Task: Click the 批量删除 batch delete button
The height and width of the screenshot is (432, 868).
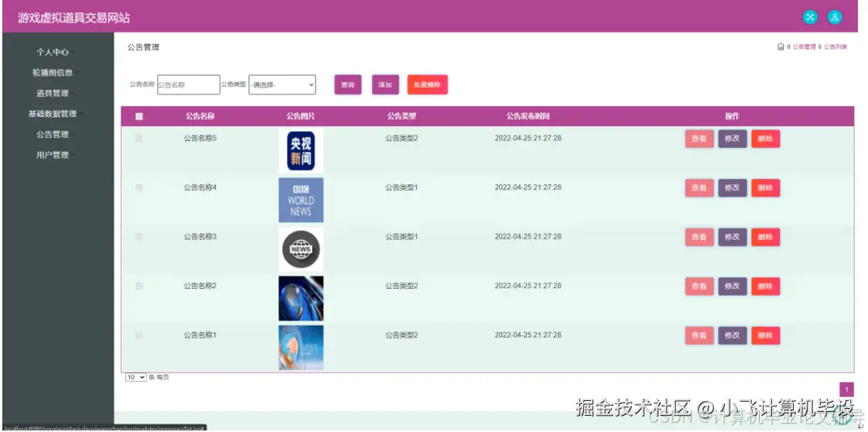Action: [427, 84]
